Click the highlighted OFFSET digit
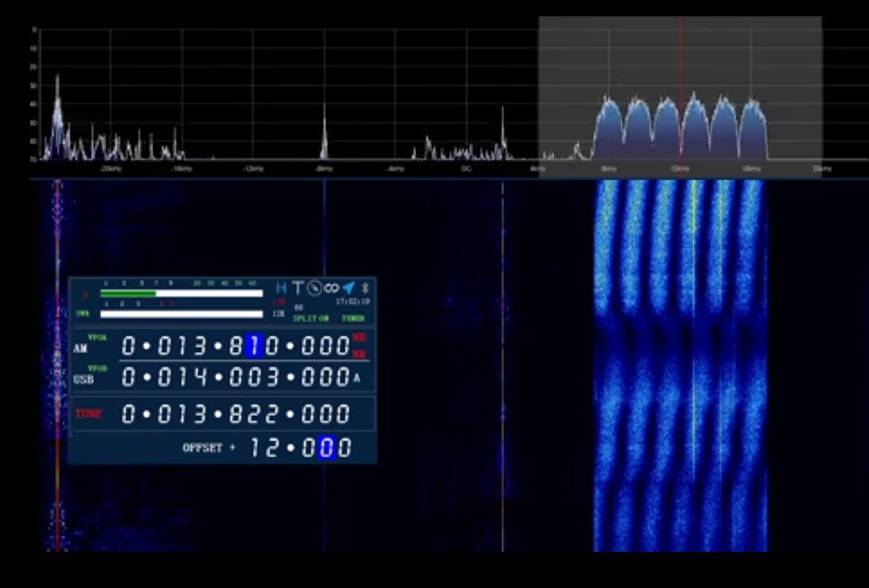 coord(325,447)
